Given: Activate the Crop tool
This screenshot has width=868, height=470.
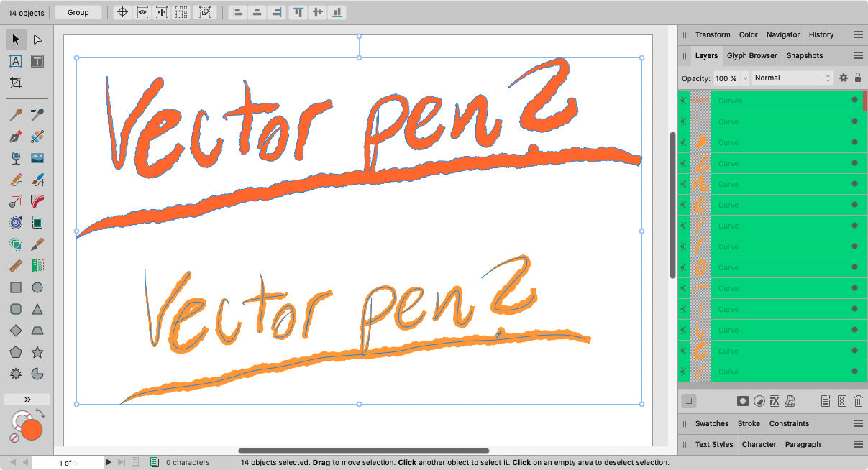Looking at the screenshot, I should [x=16, y=84].
